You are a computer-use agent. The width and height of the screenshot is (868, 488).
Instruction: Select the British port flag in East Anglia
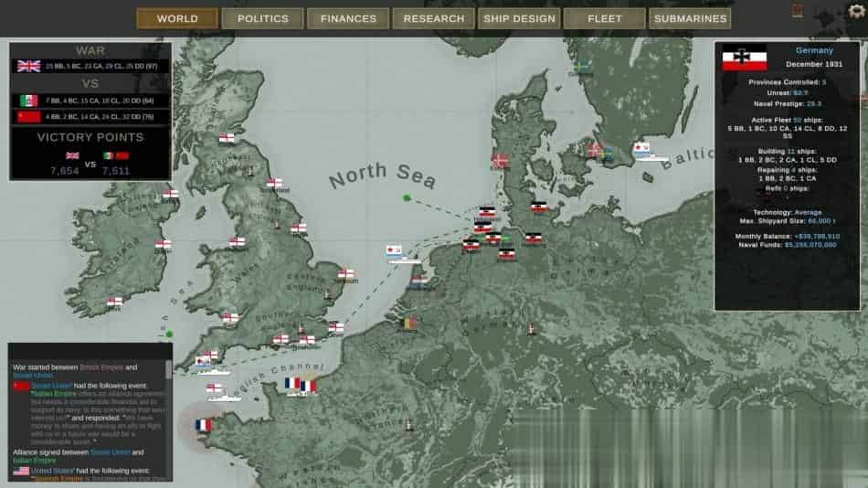346,273
